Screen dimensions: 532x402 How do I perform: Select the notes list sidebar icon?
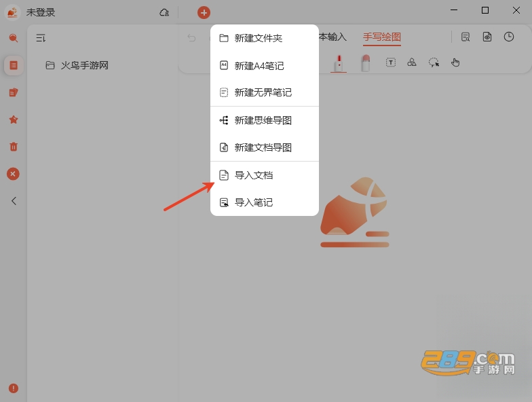(x=14, y=65)
